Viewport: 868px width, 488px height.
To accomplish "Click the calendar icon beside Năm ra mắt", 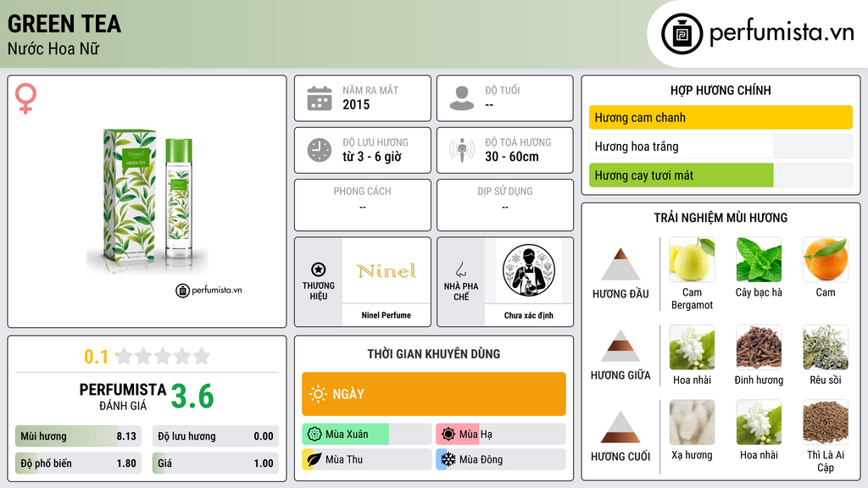I will click(x=320, y=98).
